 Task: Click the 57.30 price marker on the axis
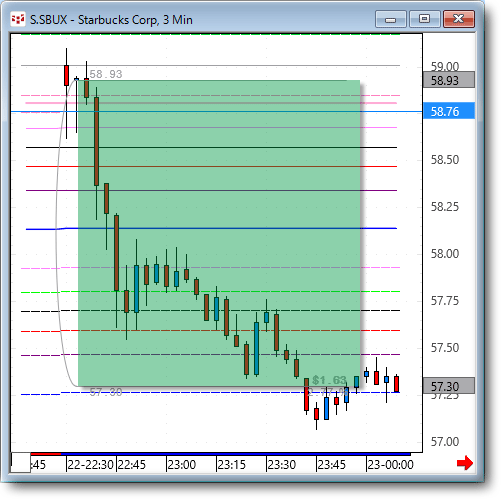449,386
